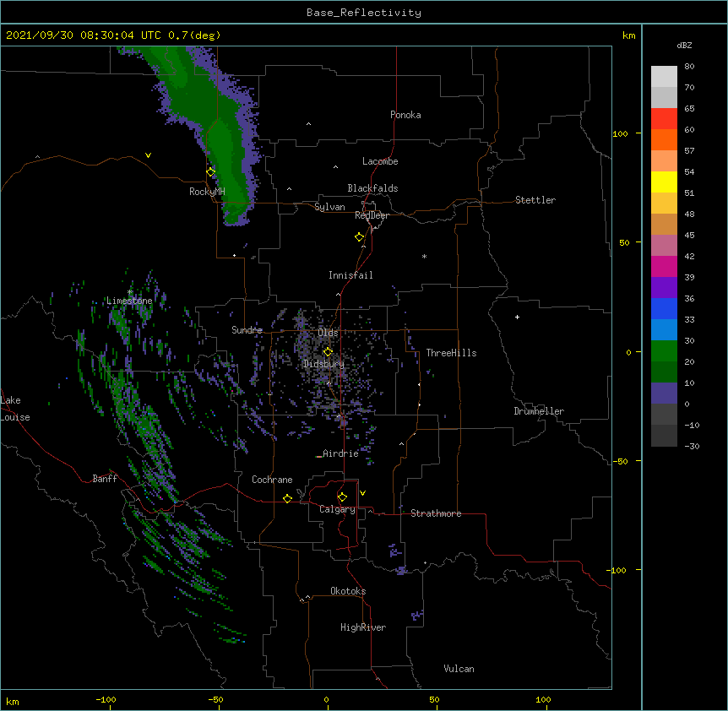Click the Didsbury town label
This screenshot has height=711, width=728.
pos(323,364)
